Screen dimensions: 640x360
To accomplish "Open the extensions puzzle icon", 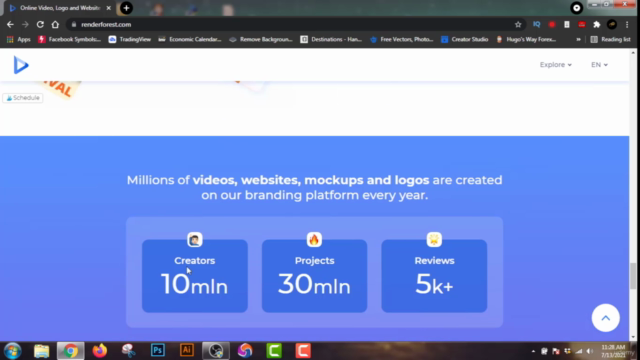I will click(x=597, y=24).
